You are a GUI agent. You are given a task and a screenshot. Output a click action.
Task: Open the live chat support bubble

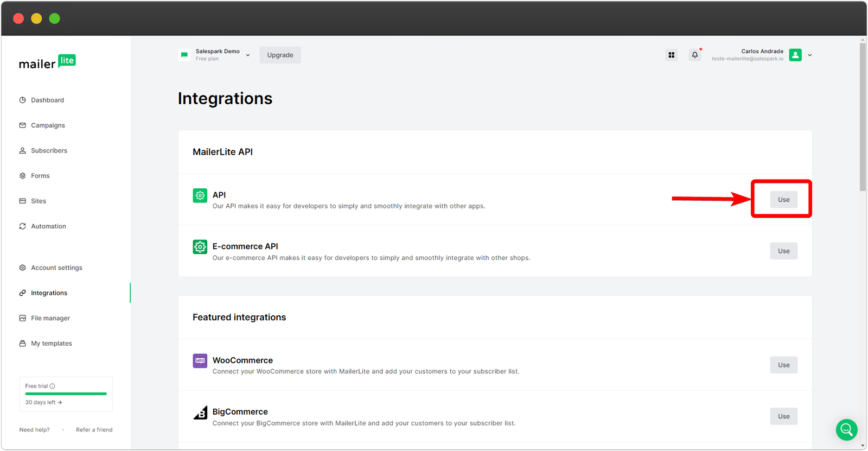846,430
